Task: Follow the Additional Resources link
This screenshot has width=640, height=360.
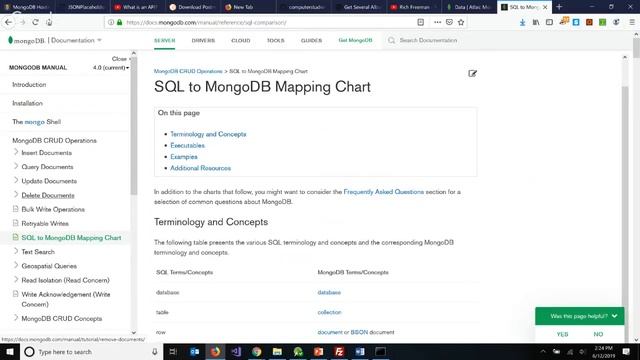Action: [200, 168]
